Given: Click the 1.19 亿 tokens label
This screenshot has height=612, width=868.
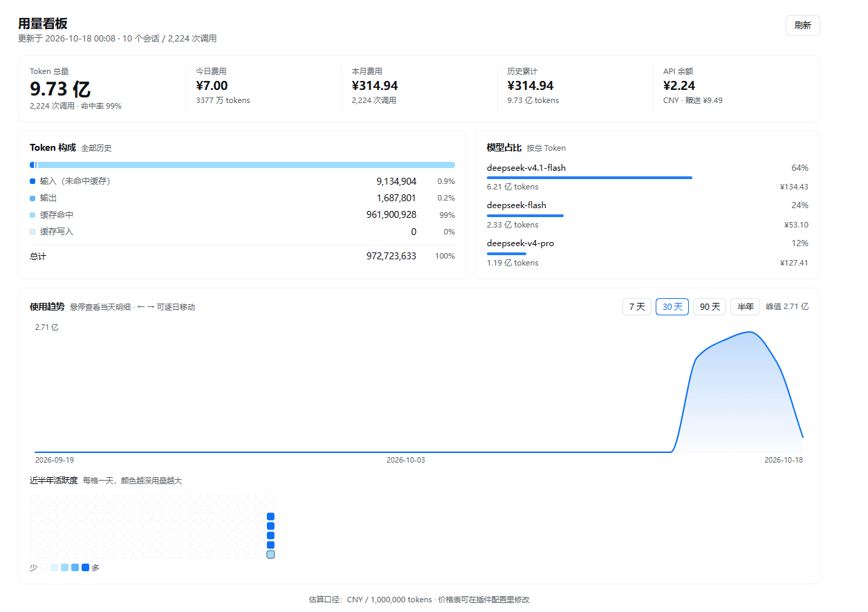Looking at the screenshot, I should 513,263.
